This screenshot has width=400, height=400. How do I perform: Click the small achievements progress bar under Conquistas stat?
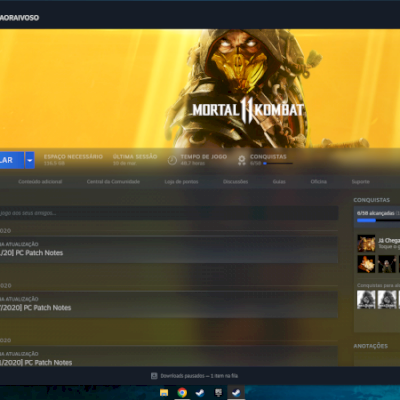coord(278,163)
